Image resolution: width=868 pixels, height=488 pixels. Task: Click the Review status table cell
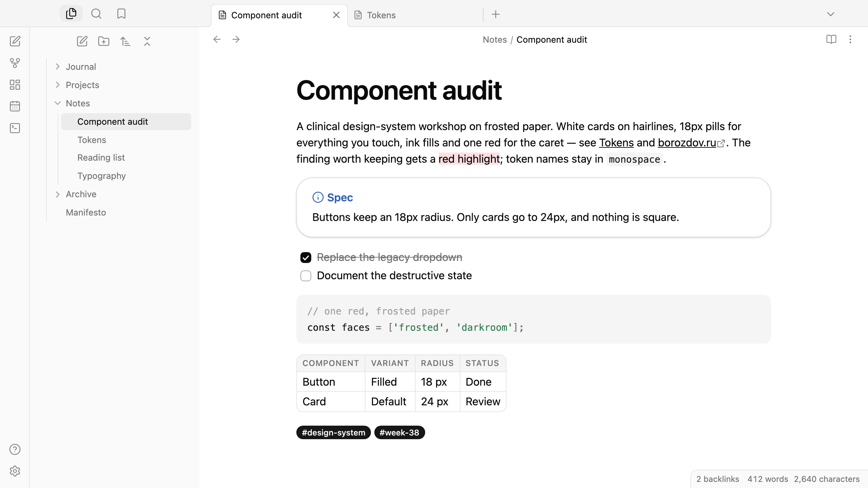coord(483,402)
